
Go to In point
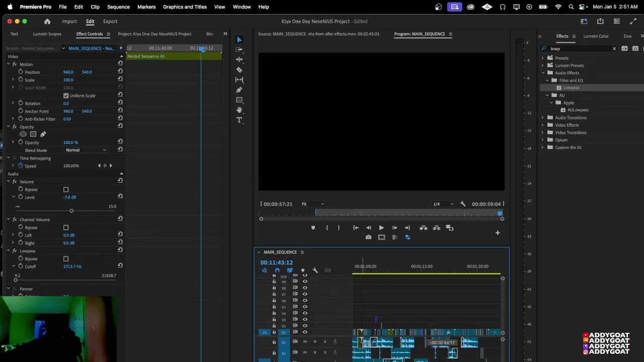click(356, 228)
